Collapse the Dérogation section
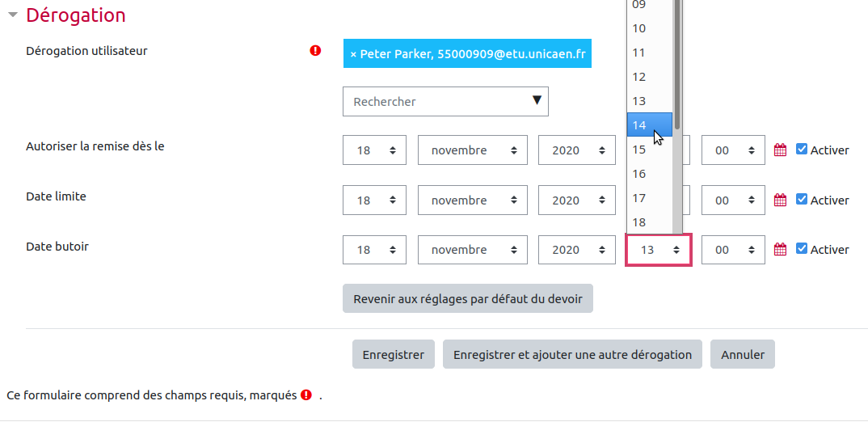868x422 pixels. [x=13, y=15]
